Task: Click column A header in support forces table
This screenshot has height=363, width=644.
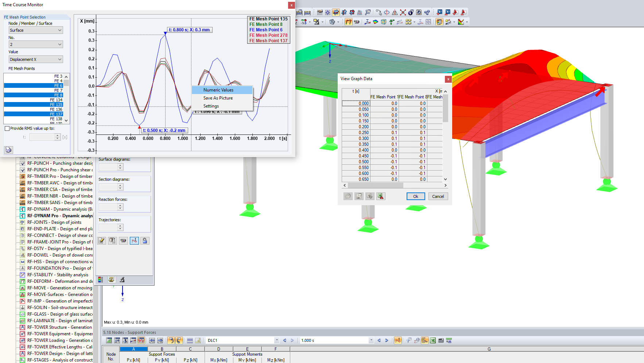Action: click(x=133, y=349)
